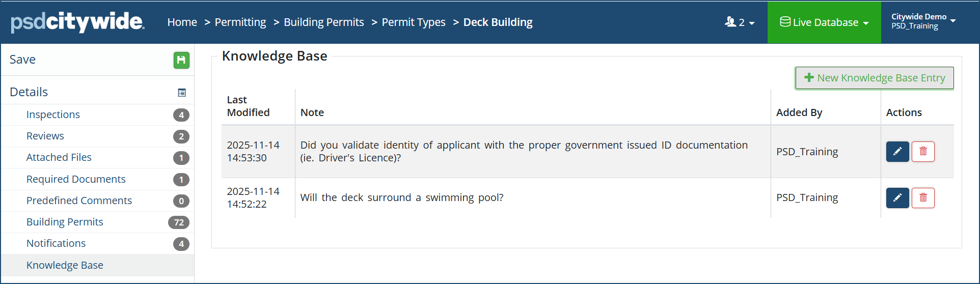Edit the government ID validation note

tap(897, 152)
